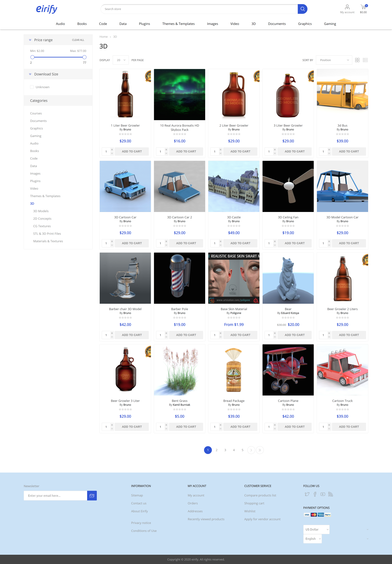Select the grid view layout icon
The image size is (392, 564).
pyautogui.click(x=357, y=60)
